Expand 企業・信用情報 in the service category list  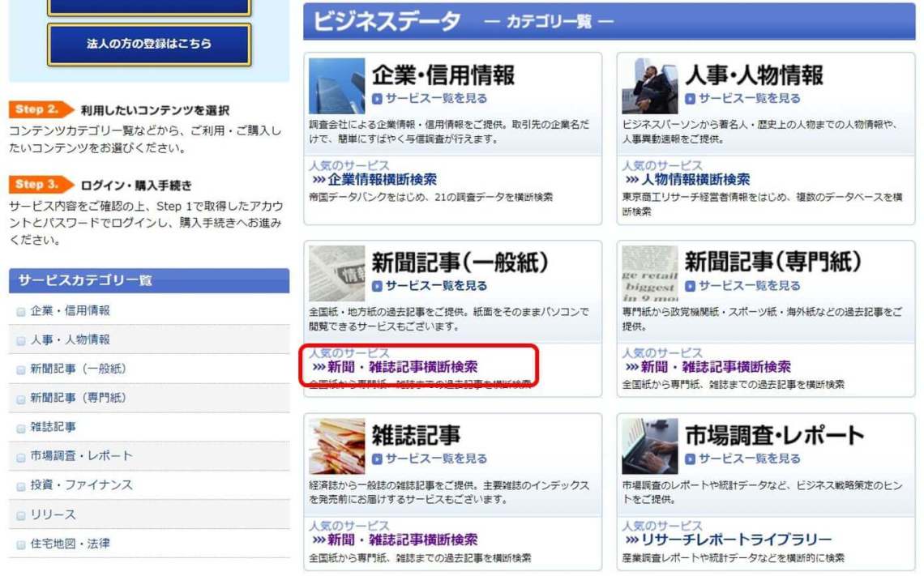(69, 309)
